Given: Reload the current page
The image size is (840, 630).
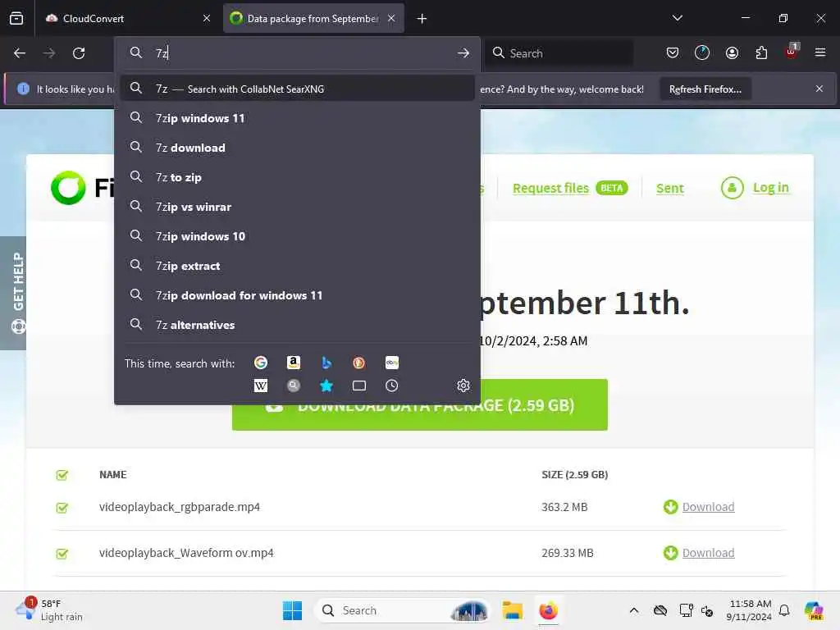Looking at the screenshot, I should tap(79, 53).
